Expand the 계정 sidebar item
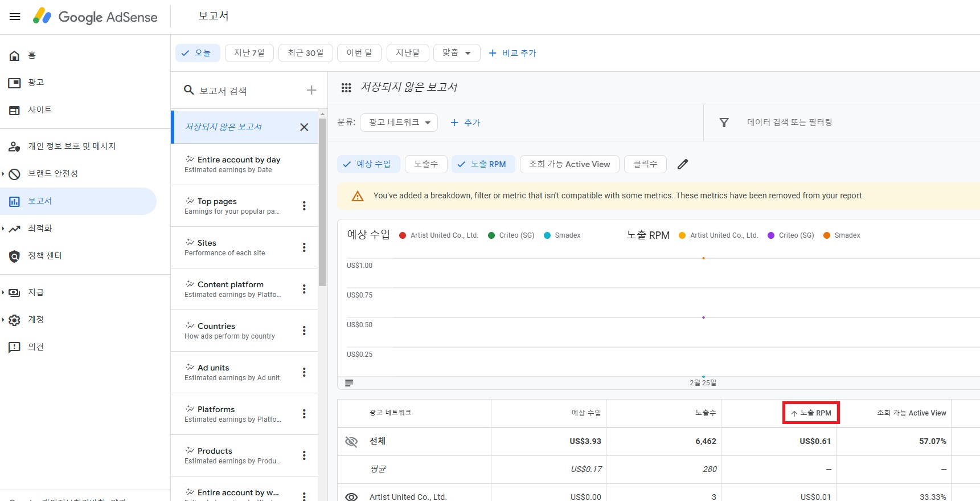The height and width of the screenshot is (501, 980). [3, 320]
